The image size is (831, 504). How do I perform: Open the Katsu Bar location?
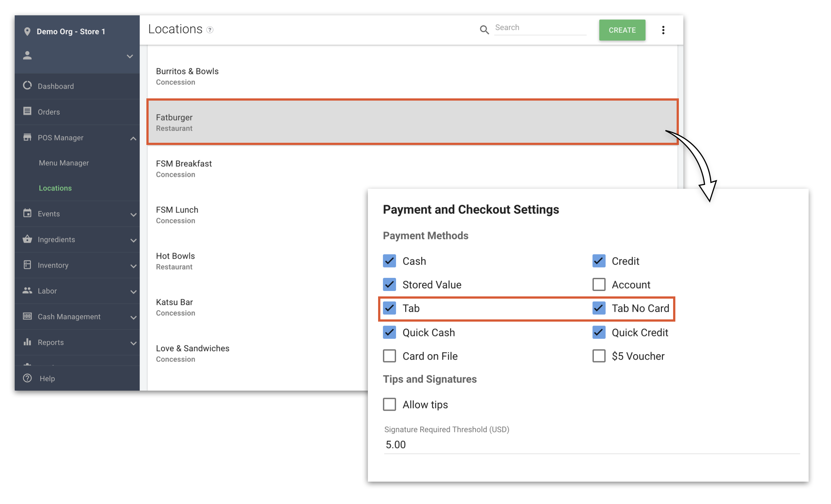258,307
